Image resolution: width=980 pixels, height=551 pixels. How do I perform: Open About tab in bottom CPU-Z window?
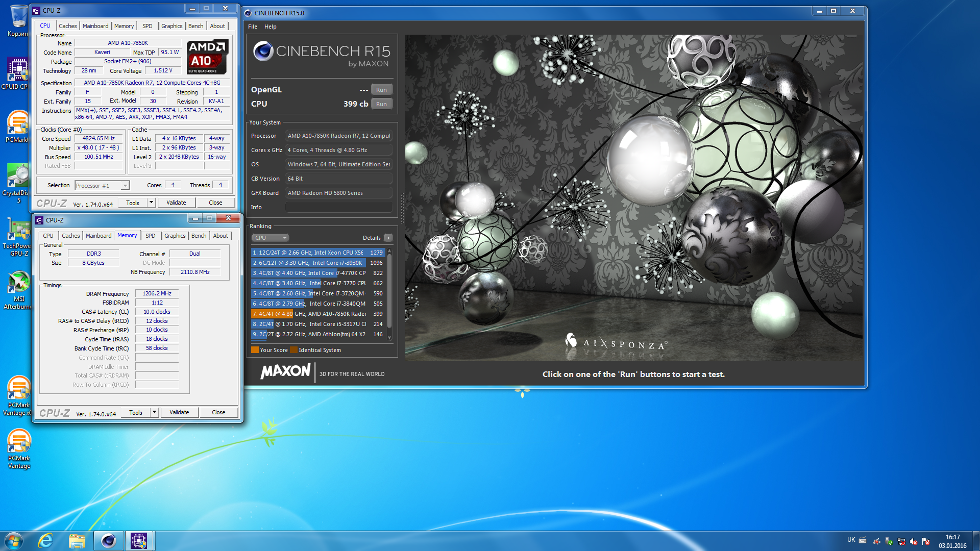pyautogui.click(x=220, y=236)
